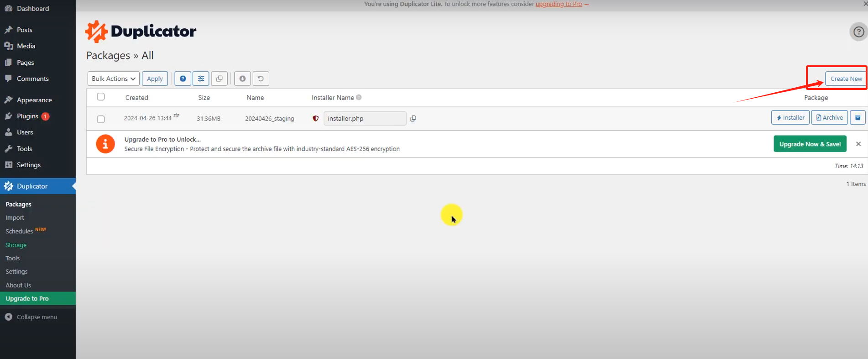Click the templates overlapping-squares toolbar icon

(x=220, y=79)
